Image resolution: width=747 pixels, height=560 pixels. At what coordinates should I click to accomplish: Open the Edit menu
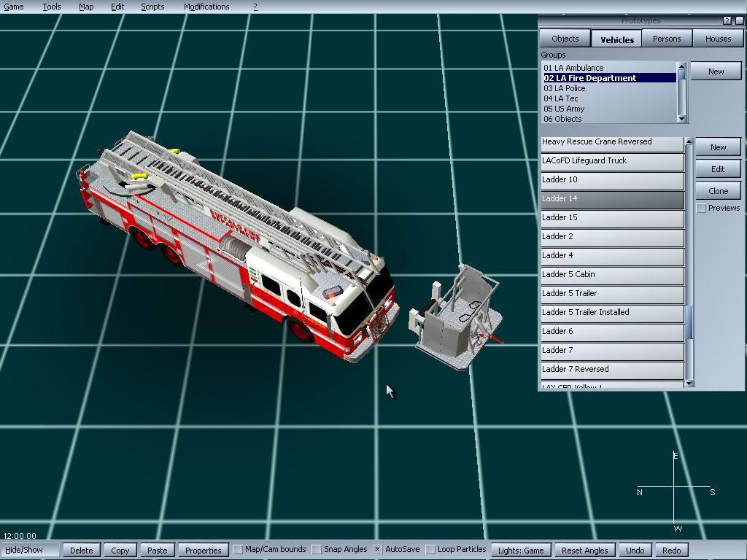click(117, 7)
